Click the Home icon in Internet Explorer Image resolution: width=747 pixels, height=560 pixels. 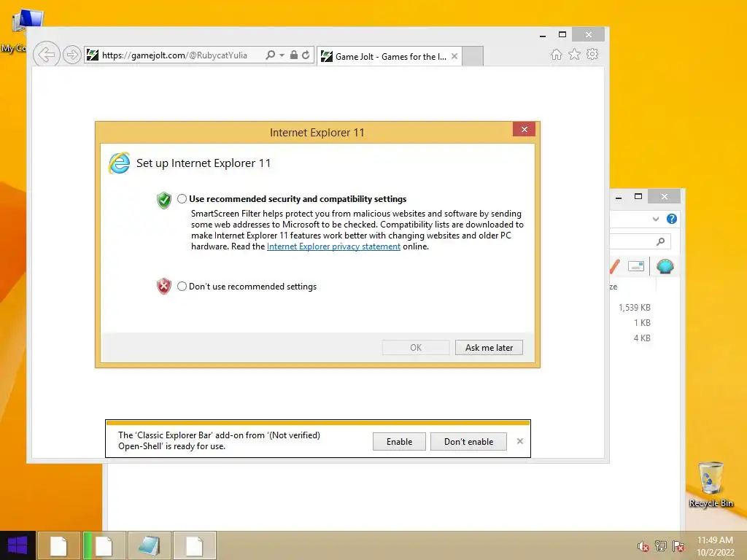(557, 55)
